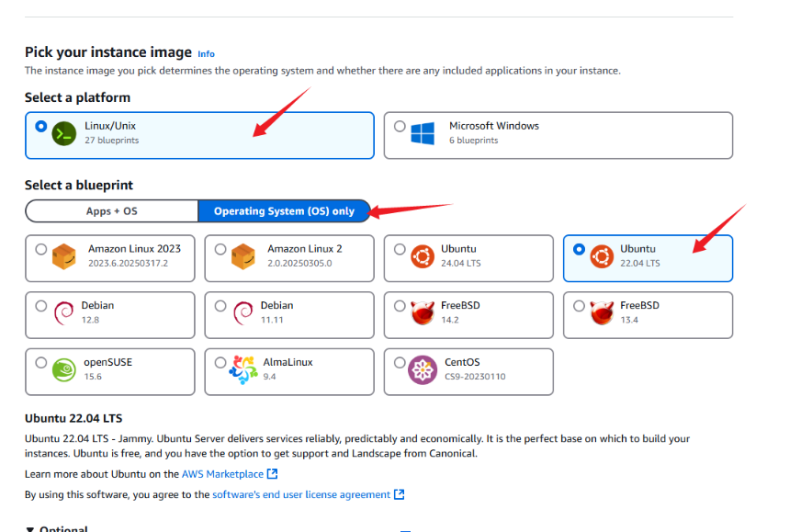The height and width of the screenshot is (532, 812).
Task: Select the Debian 12.8 radio button
Action: pos(41,306)
